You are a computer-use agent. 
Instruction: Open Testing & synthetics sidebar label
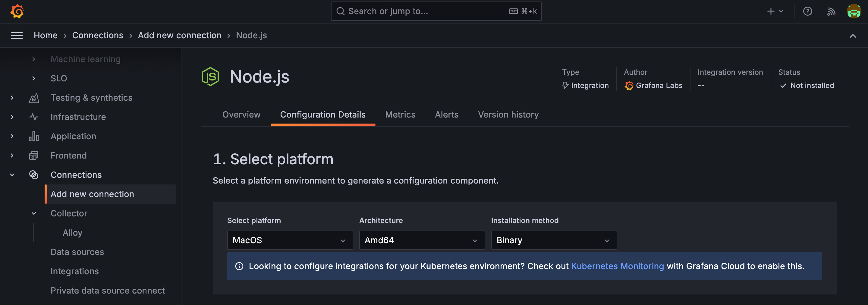click(x=91, y=98)
